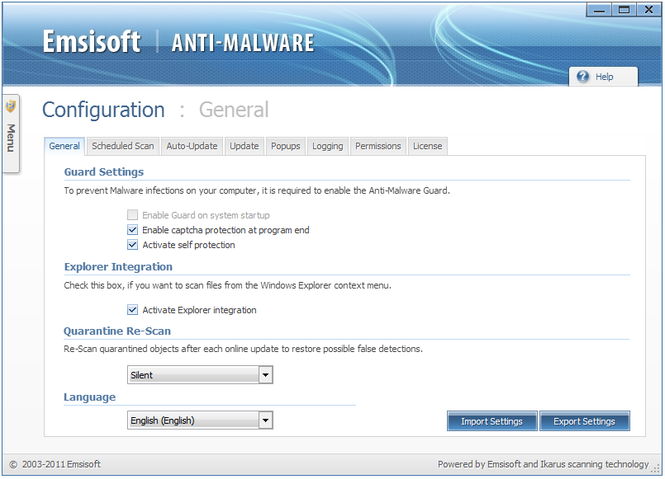Viewport: 665px width, 479px height.
Task: Open the vertical Menu side tab
Action: click(11, 134)
